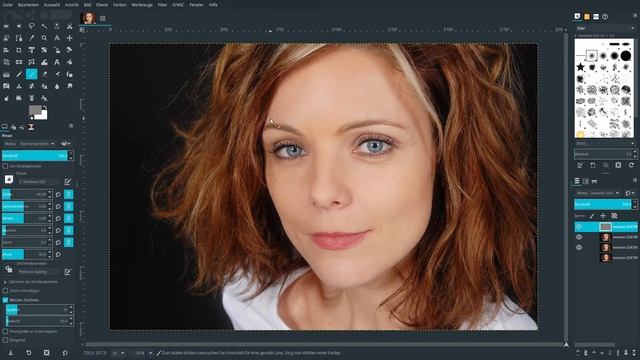Swap foreground and background colors
The image size is (640, 360).
click(45, 107)
